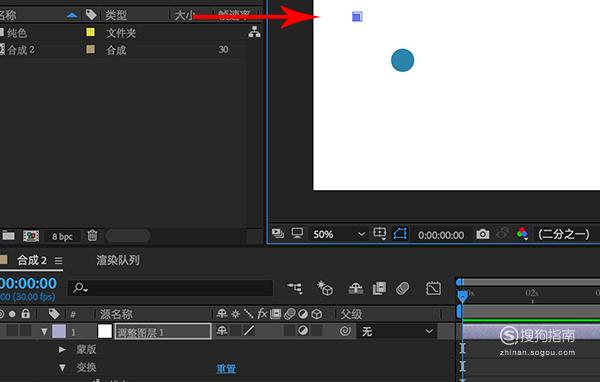The width and height of the screenshot is (600, 382).
Task: Toggle shy switch on 调整图层 1
Action: 222,330
